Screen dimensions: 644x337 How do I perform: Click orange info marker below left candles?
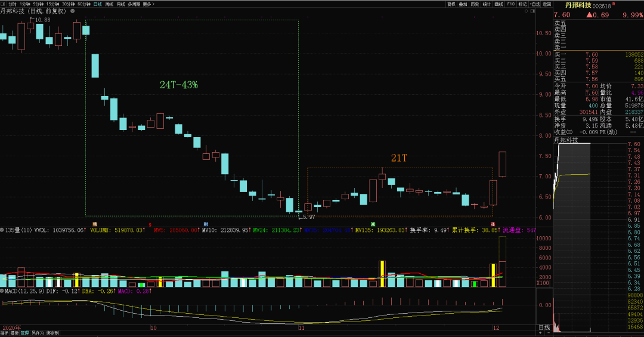click(95, 224)
